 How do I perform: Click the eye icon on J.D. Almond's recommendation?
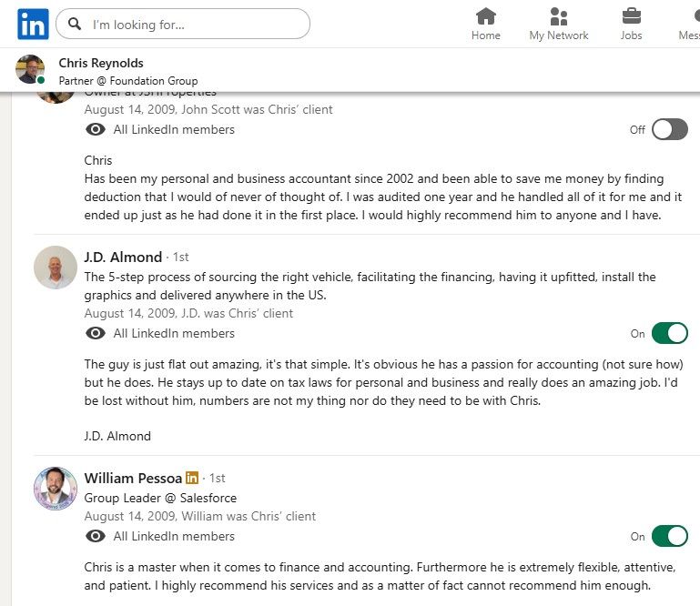click(96, 333)
